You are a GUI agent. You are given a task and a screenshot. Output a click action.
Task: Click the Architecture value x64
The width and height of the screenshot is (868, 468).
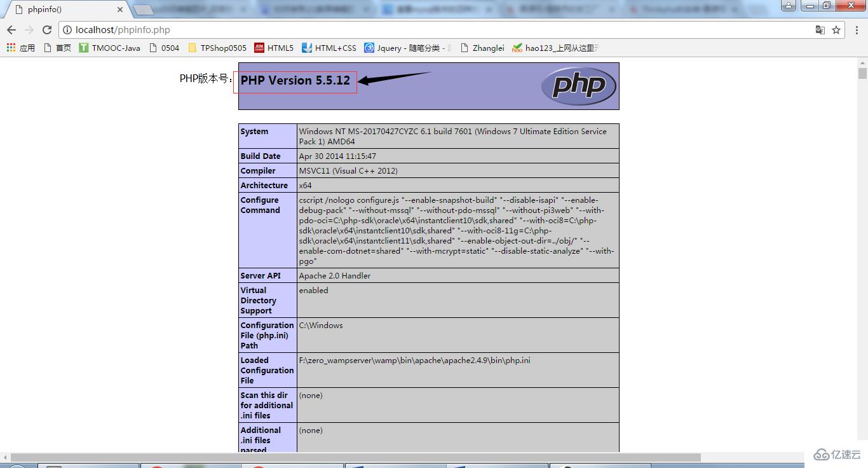point(306,186)
